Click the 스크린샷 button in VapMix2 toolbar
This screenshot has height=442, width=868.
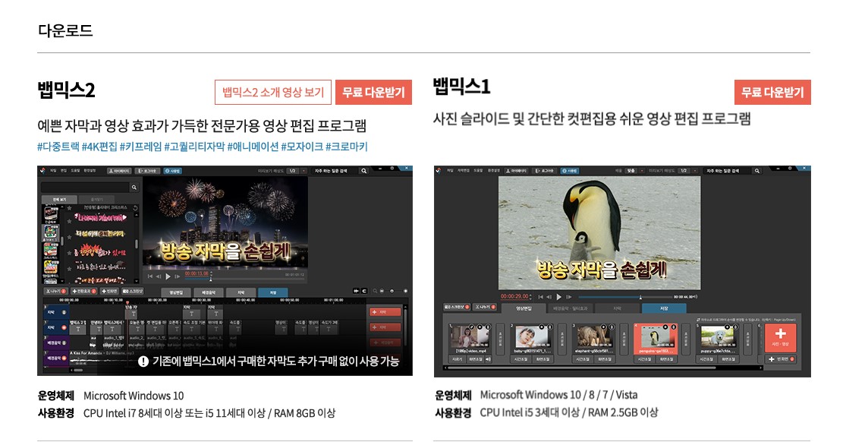point(132,292)
